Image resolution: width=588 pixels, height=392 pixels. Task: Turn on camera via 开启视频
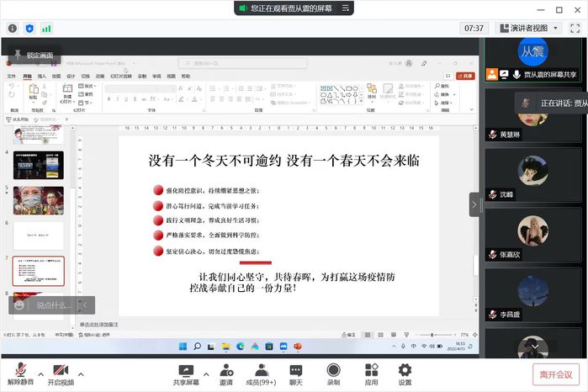point(60,373)
